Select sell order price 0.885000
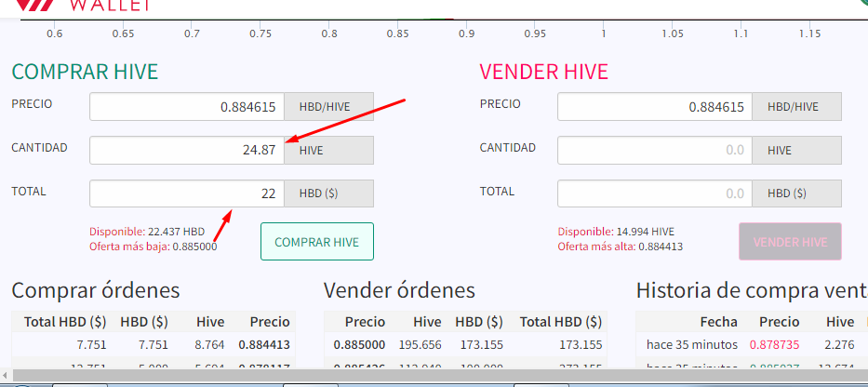Screen dimensions: 868x387 pos(359,345)
